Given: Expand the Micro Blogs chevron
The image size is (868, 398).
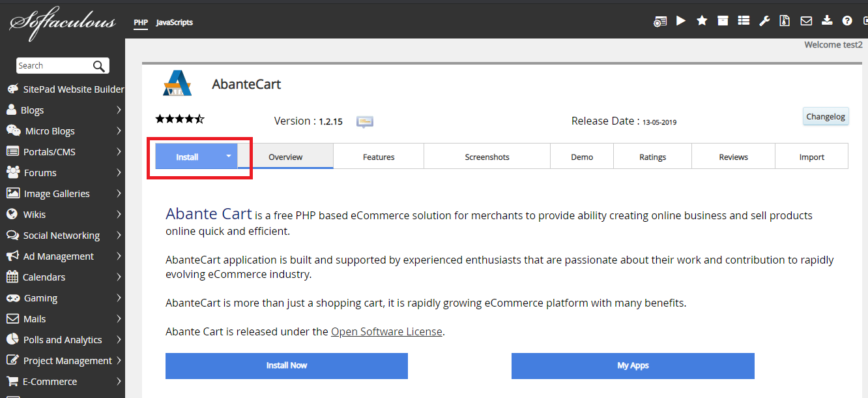Looking at the screenshot, I should 119,130.
